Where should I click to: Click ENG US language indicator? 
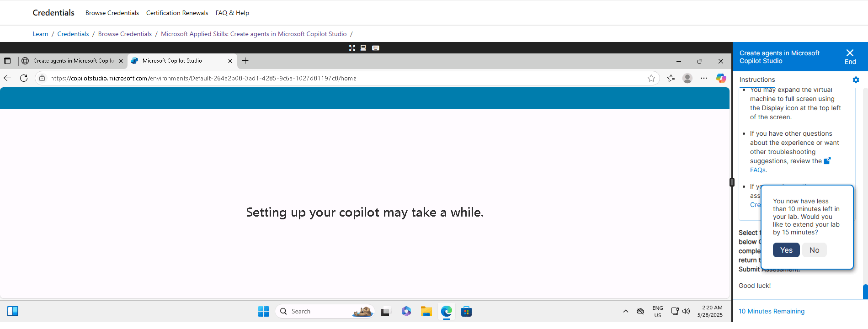[658, 311]
